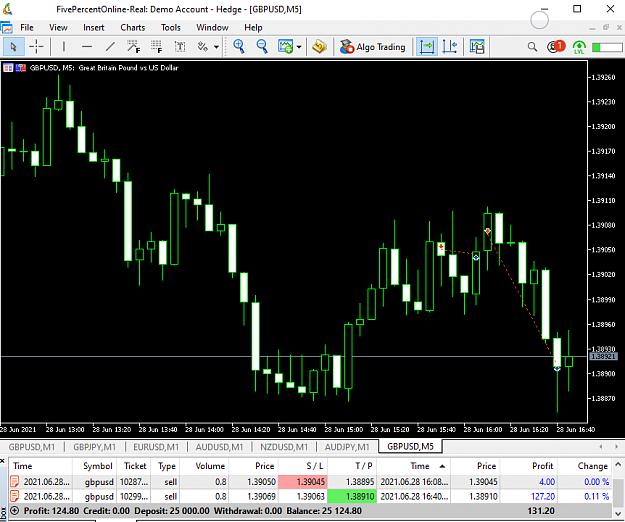Screen dimensions: 625x522
Task: Open the gold market depth icon
Action: [x=319, y=47]
